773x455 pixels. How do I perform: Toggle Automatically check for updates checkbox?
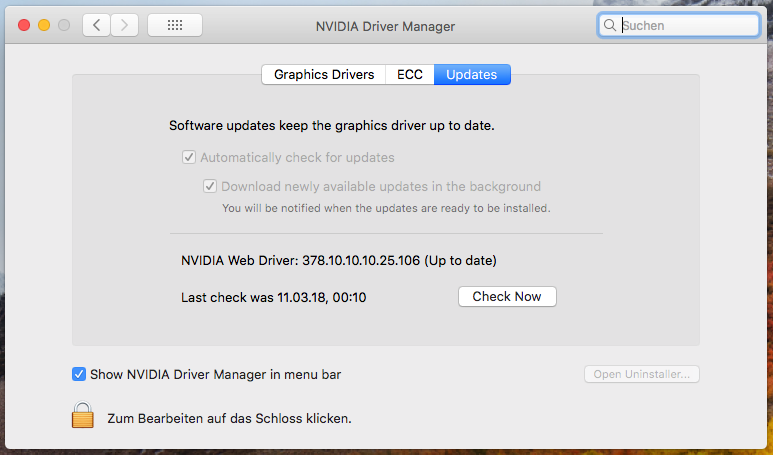(188, 157)
